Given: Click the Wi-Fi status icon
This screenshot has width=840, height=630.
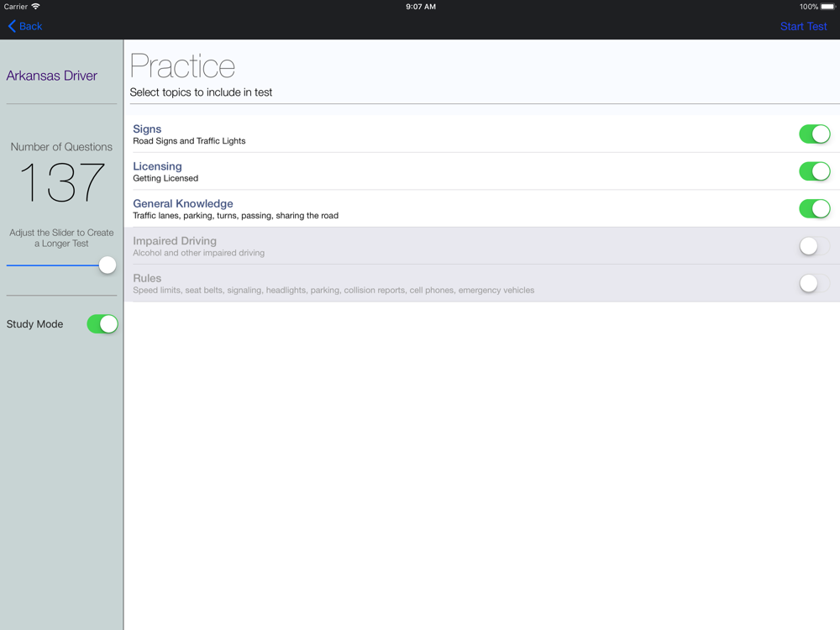Looking at the screenshot, I should tap(35, 7).
